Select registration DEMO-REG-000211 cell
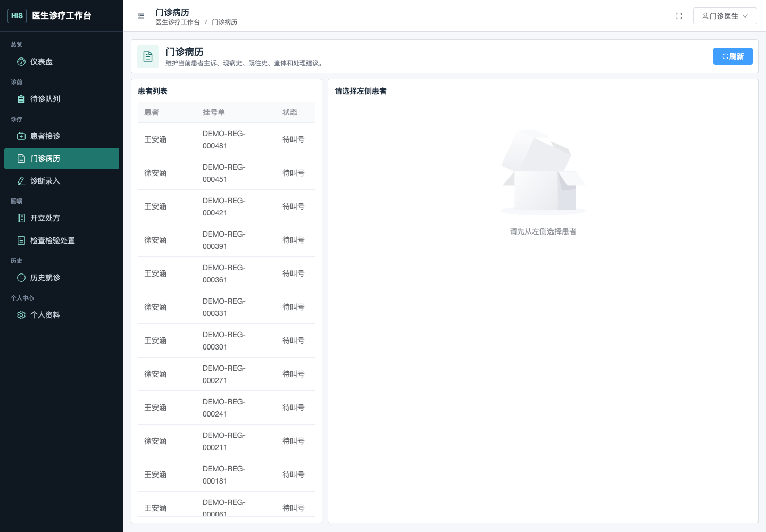This screenshot has height=532, width=766. tap(236, 441)
